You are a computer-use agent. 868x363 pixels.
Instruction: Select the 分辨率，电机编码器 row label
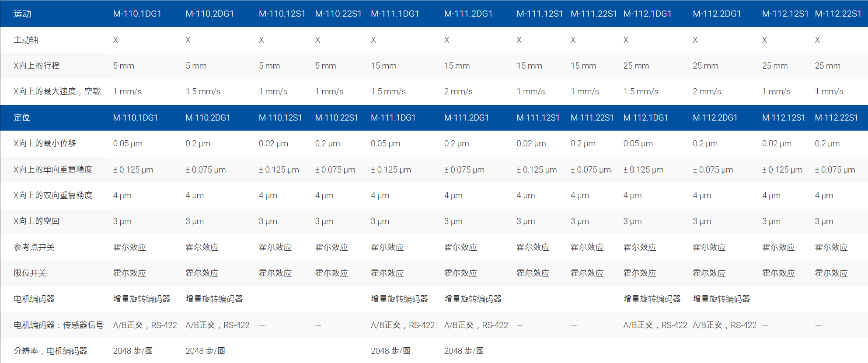(x=50, y=351)
